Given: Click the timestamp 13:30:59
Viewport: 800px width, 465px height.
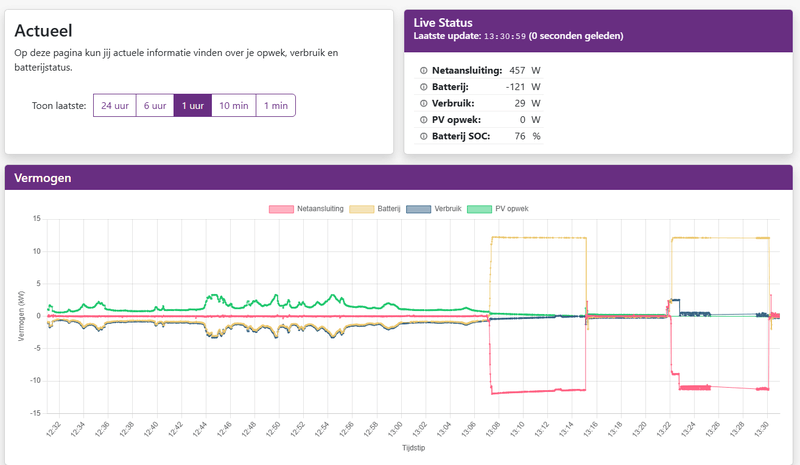Looking at the screenshot, I should (505, 36).
